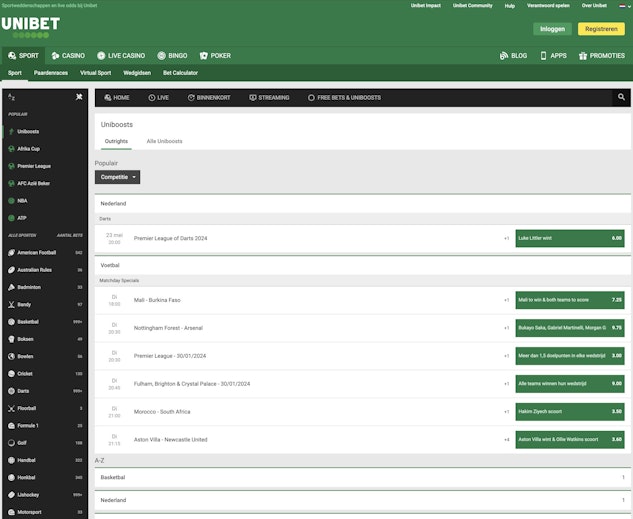Viewport: 633px width, 519px height.
Task: Open the Premier League of Darts 2024 event
Action: coord(170,239)
